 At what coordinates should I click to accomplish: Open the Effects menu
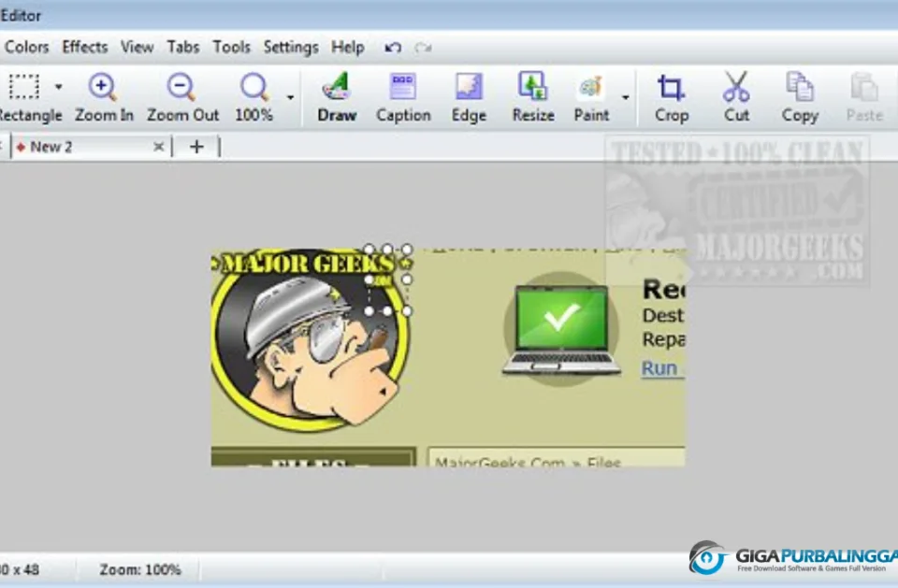pyautogui.click(x=85, y=47)
